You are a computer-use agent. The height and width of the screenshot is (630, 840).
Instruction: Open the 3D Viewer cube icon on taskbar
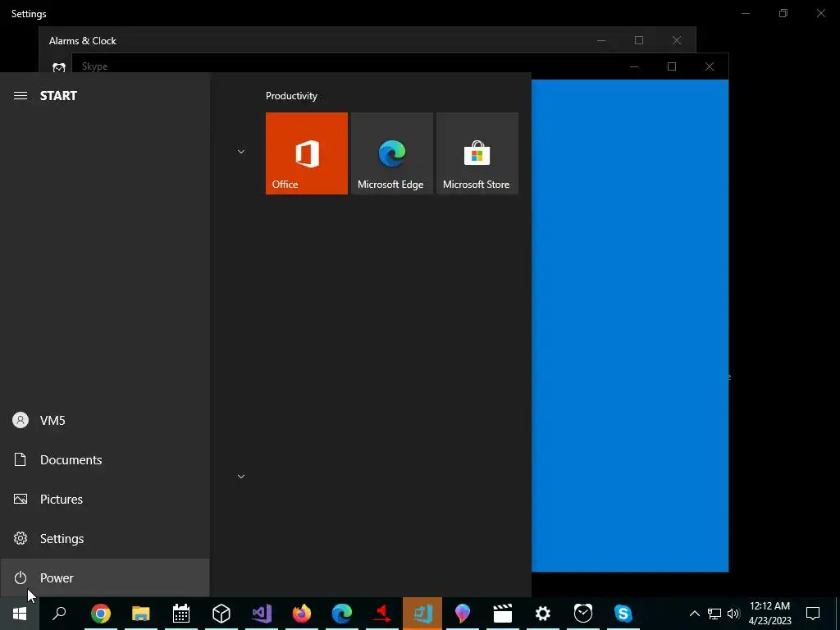tap(221, 614)
